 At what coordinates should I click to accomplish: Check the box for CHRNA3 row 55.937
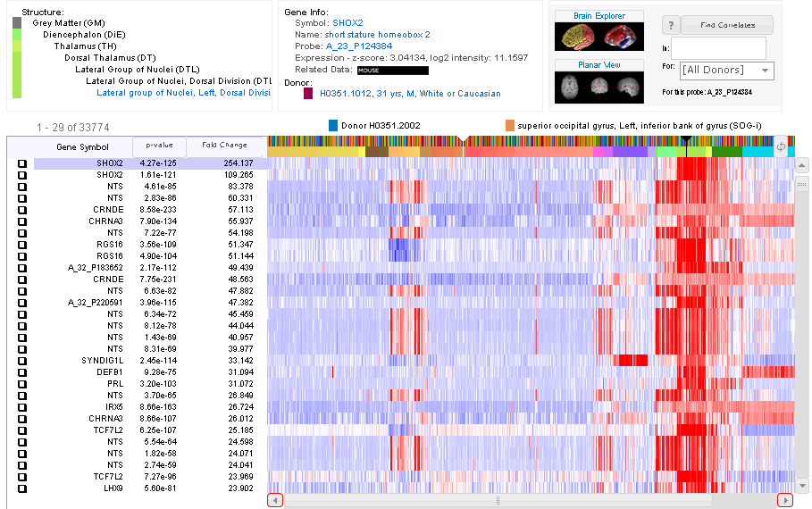[x=22, y=221]
